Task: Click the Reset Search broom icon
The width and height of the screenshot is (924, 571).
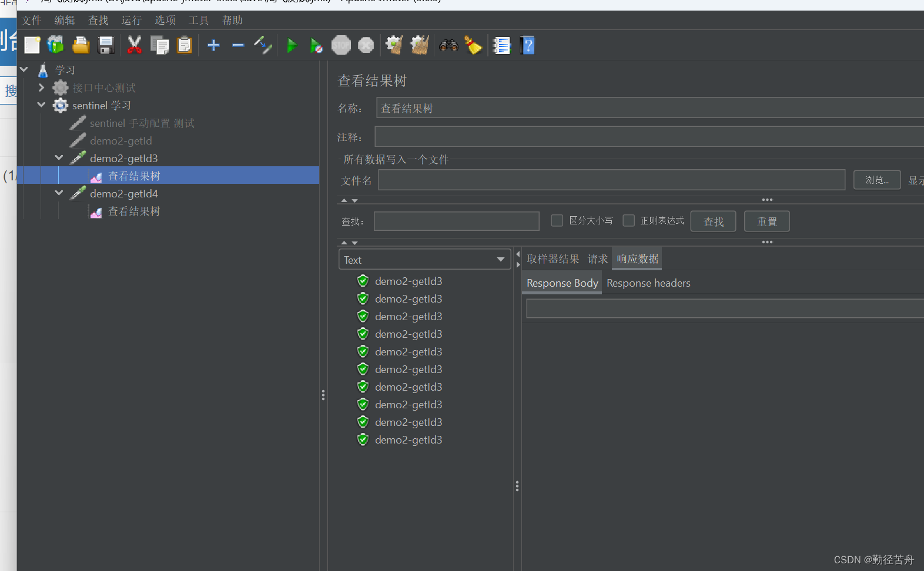Action: pos(473,45)
